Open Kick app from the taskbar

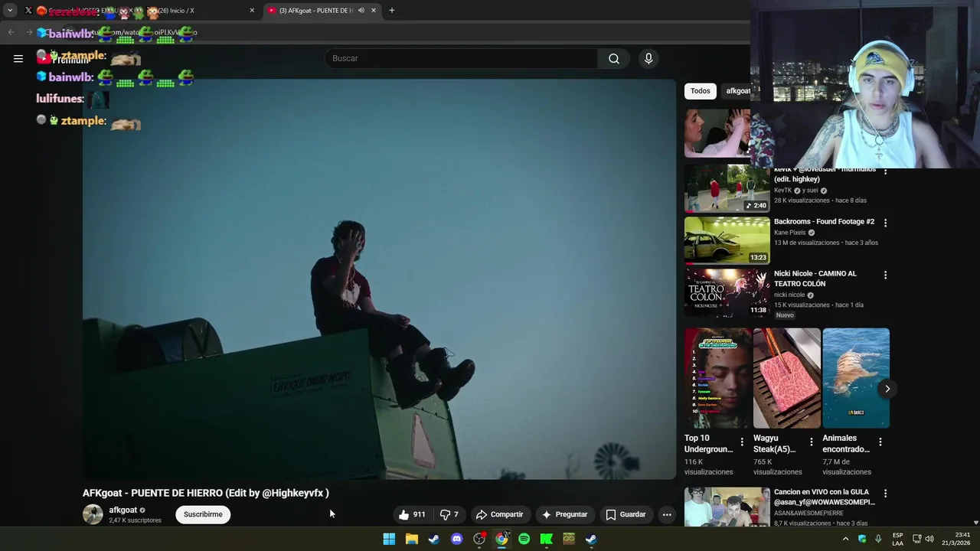tap(547, 539)
